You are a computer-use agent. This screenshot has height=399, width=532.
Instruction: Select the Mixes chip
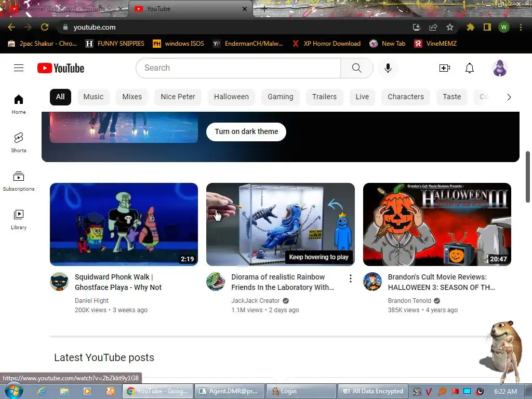(132, 97)
